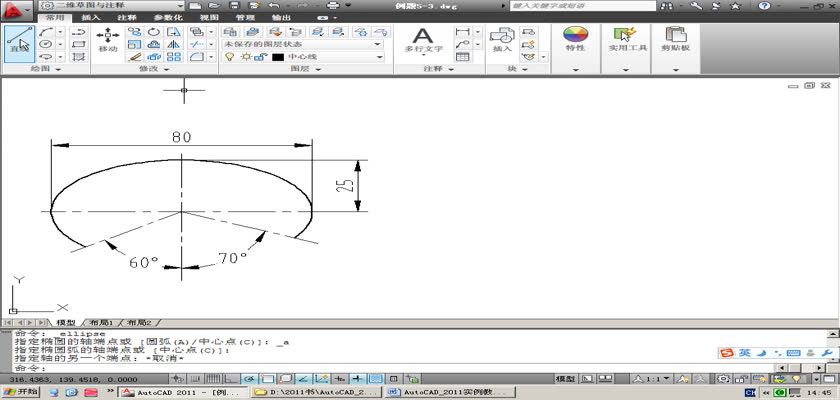The image size is (840, 400).
Task: Open the AutoCAD application menu button
Action: coord(18,9)
